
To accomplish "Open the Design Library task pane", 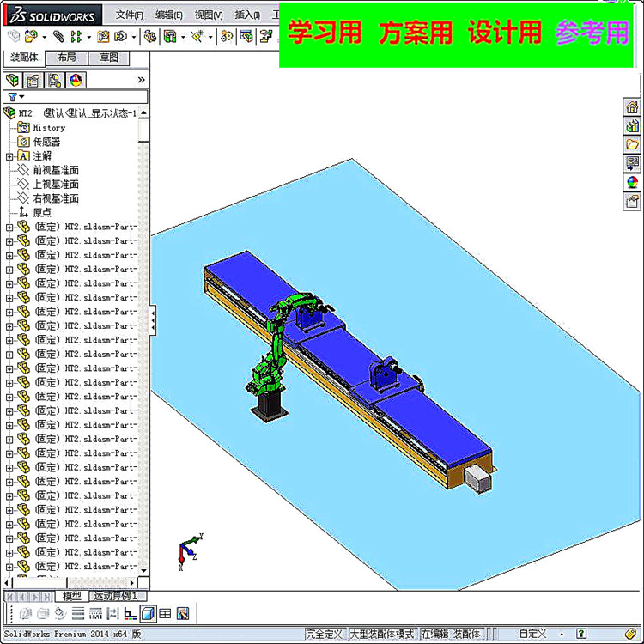I will [x=632, y=125].
